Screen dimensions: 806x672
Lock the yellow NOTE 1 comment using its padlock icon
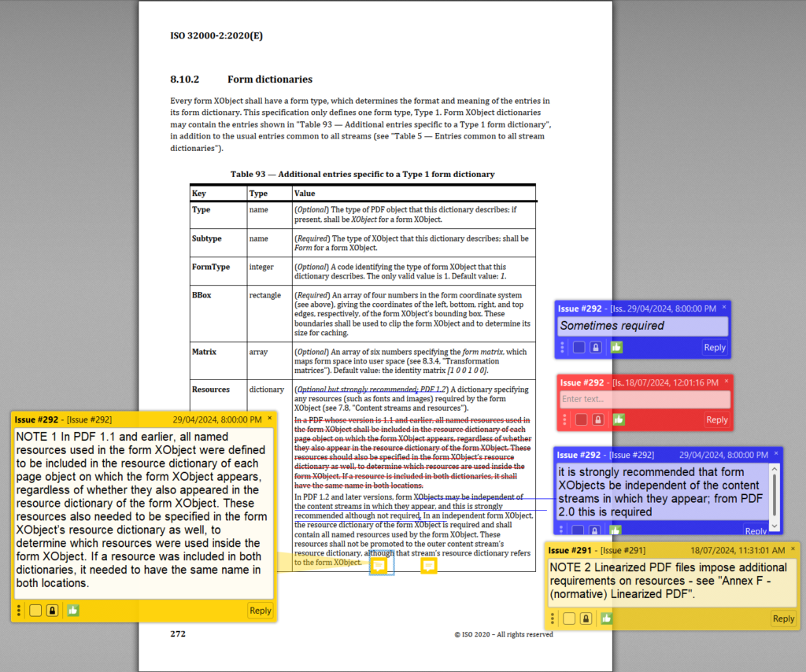point(52,610)
